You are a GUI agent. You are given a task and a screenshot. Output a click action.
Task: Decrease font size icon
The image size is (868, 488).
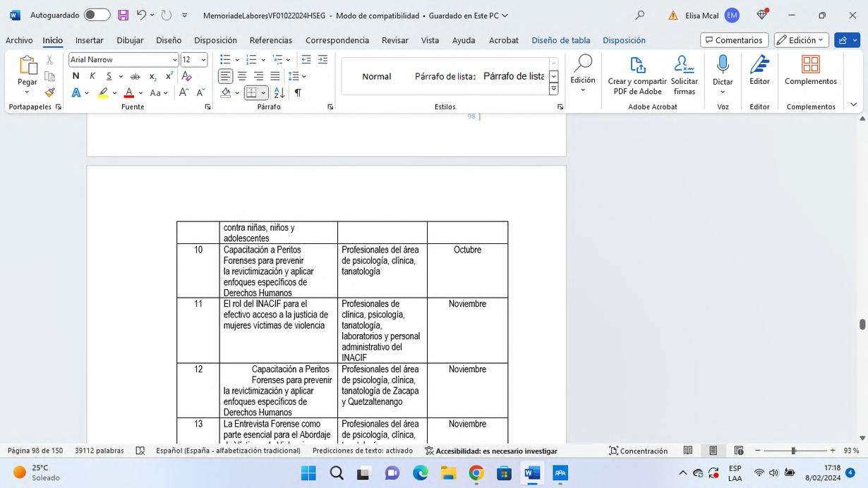tap(200, 92)
